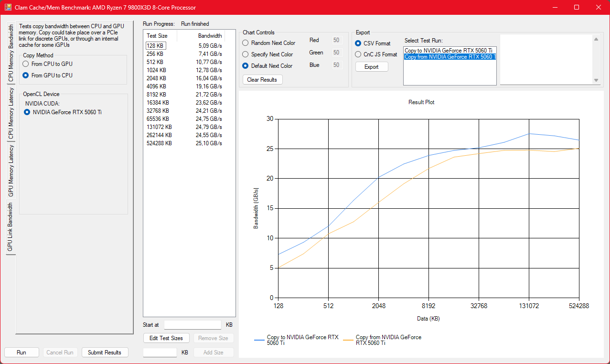Click the Run button
Image resolution: width=610 pixels, height=364 pixels.
21,353
